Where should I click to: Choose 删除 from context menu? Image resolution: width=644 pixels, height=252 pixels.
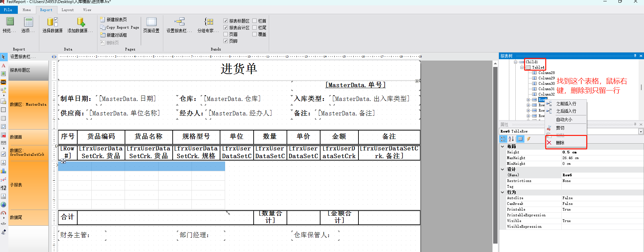(566, 143)
